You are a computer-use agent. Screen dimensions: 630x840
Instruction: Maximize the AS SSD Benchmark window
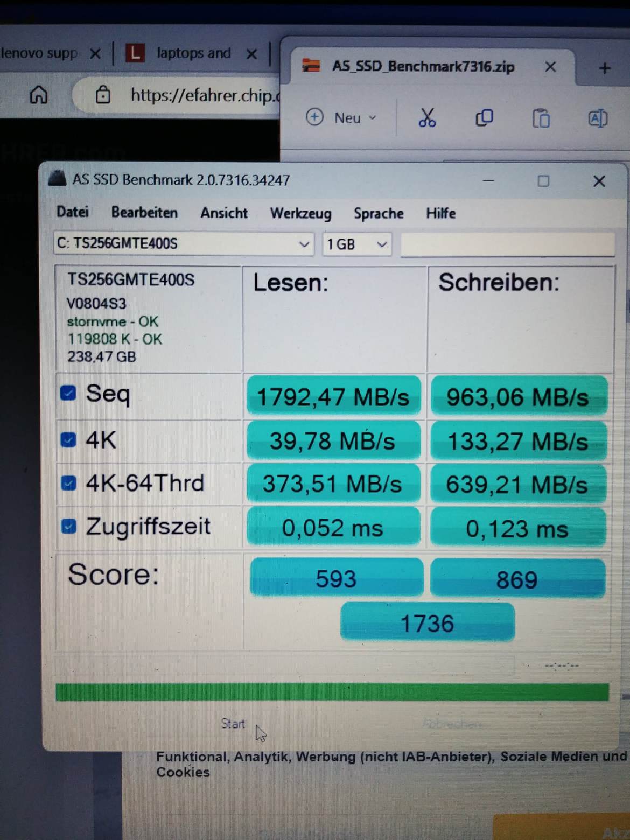pyautogui.click(x=544, y=181)
